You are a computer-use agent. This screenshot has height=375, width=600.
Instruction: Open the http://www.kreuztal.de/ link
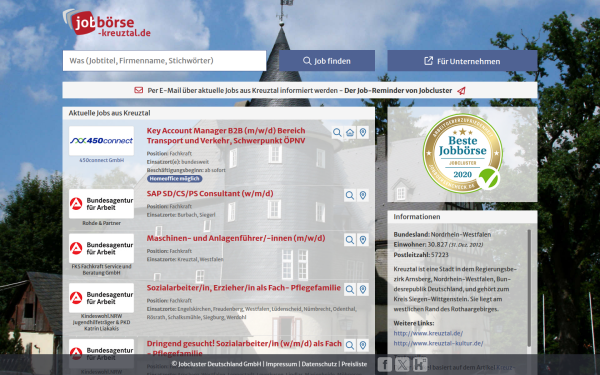(428, 333)
